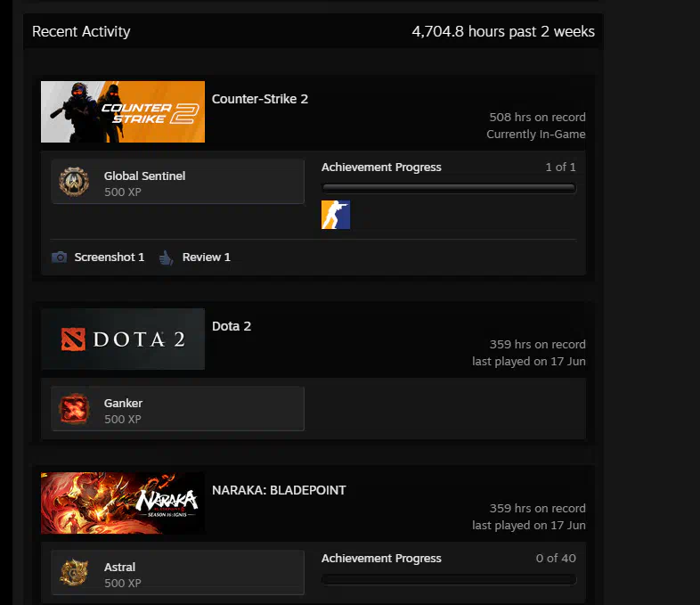Viewport: 700px width, 605px height.
Task: Click 500 XP under Global Sentinel
Action: 123,192
